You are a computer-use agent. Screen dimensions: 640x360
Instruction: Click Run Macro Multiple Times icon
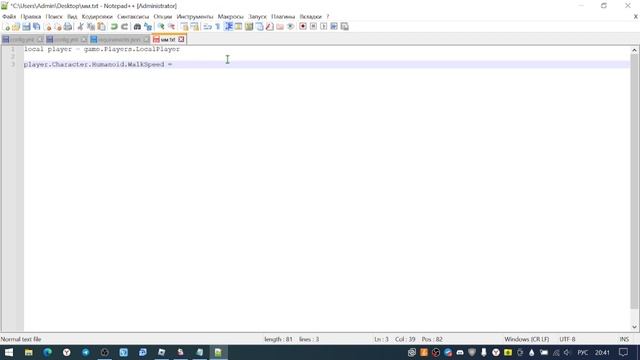click(334, 27)
